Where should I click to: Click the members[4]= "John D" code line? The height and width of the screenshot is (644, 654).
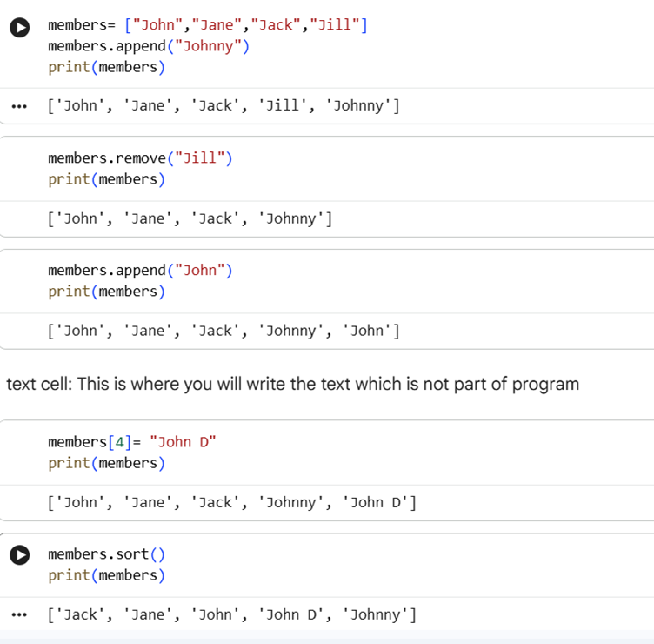pos(131,441)
